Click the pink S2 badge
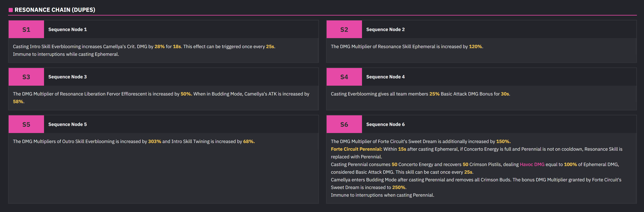Screen dimensions: 644x212 point(344,29)
